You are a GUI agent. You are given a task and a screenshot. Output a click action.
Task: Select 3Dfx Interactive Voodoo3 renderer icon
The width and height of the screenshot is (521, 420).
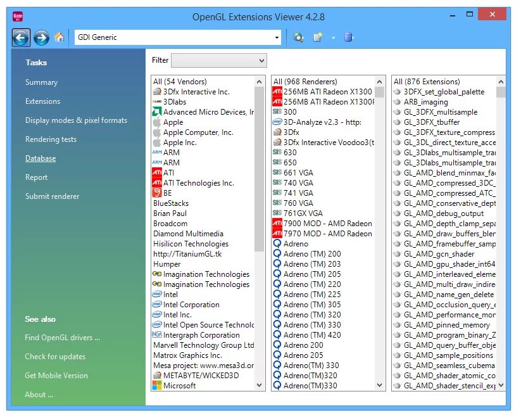[277, 143]
